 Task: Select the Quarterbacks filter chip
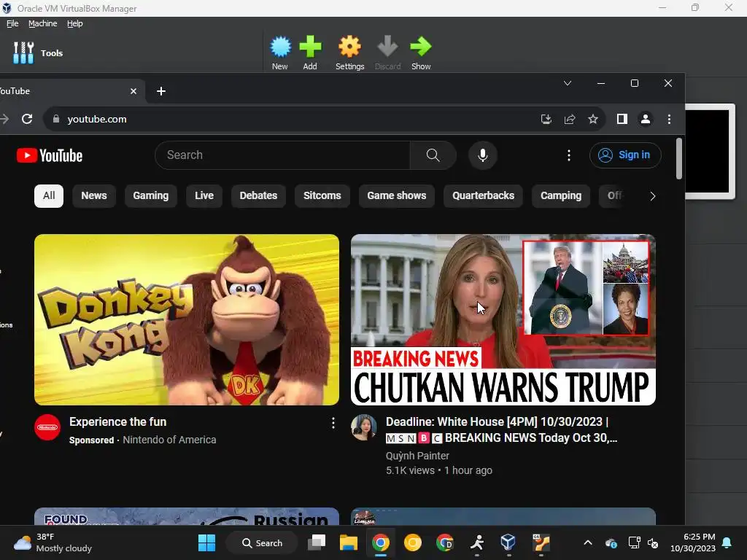pos(483,195)
